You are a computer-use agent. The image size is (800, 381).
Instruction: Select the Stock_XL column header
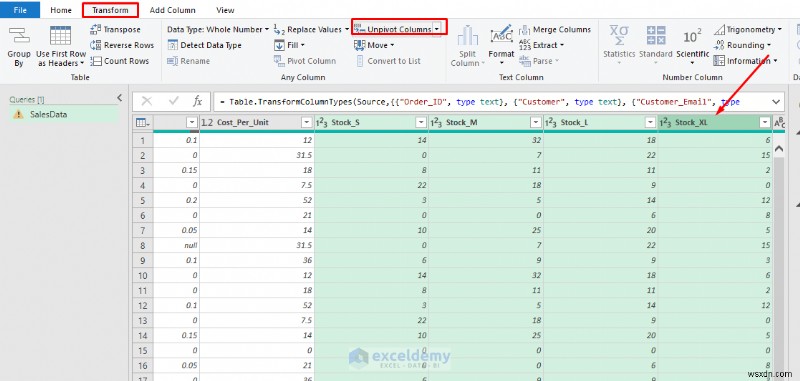click(715, 122)
